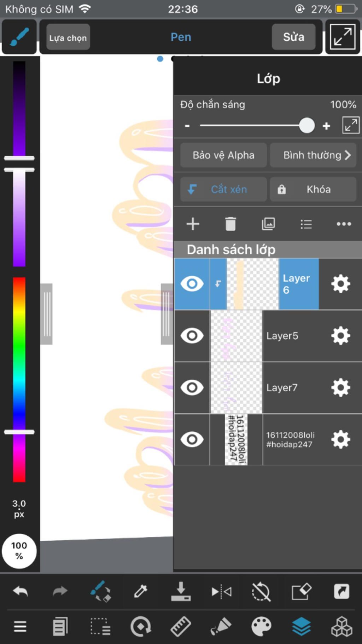Image resolution: width=362 pixels, height=644 pixels.
Task: Tap the Lựa chọn button
Action: pyautogui.click(x=68, y=37)
